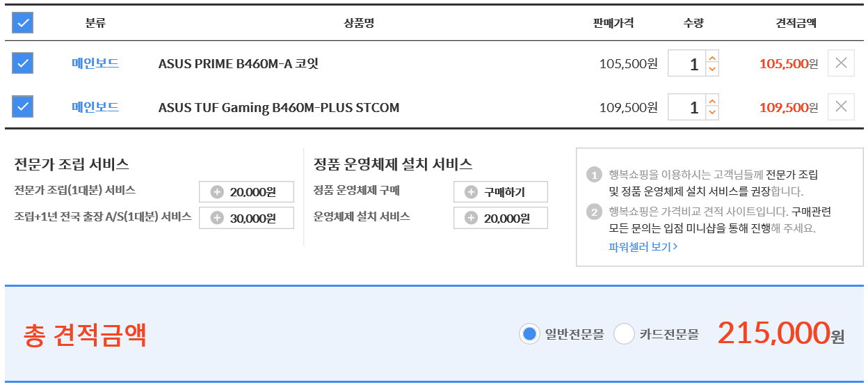
Task: Click plus icon on 구매하기 button
Action: click(x=472, y=192)
